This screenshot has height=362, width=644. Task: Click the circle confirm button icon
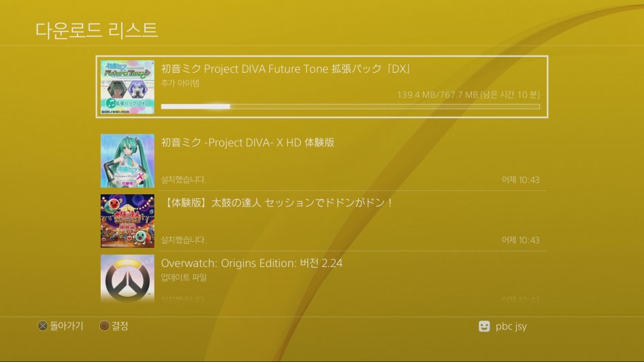[104, 326]
